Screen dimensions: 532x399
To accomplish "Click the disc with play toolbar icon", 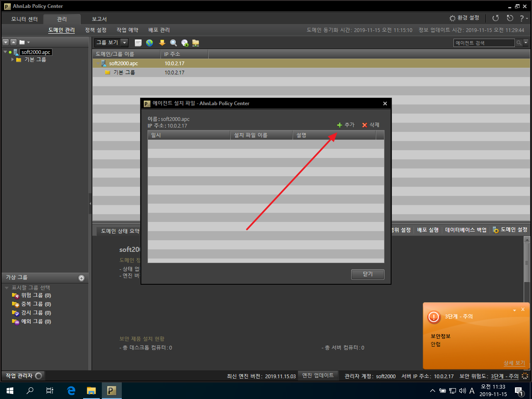I will point(185,43).
